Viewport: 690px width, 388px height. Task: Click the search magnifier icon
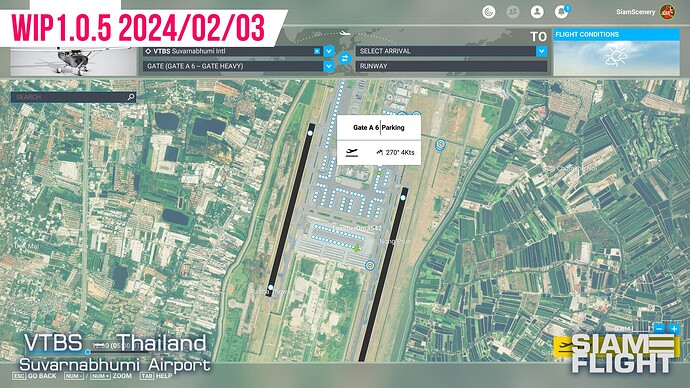[x=131, y=97]
